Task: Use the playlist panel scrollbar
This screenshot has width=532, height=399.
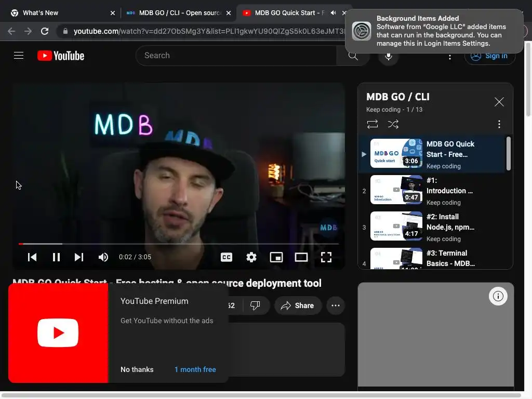Action: (x=508, y=153)
